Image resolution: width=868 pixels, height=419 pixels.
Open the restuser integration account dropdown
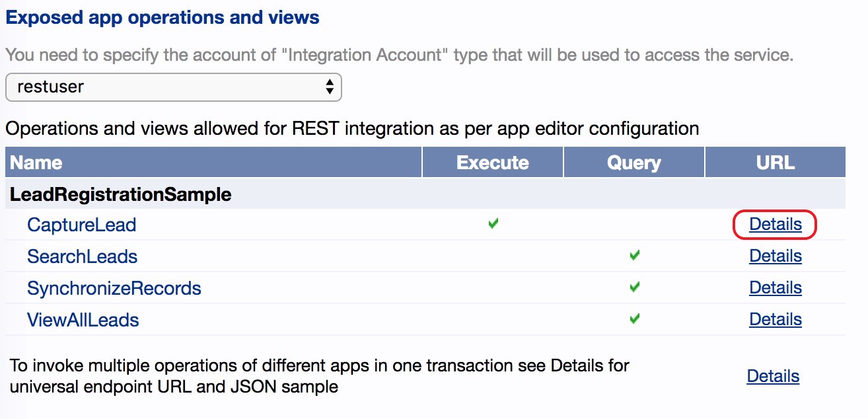coord(173,87)
